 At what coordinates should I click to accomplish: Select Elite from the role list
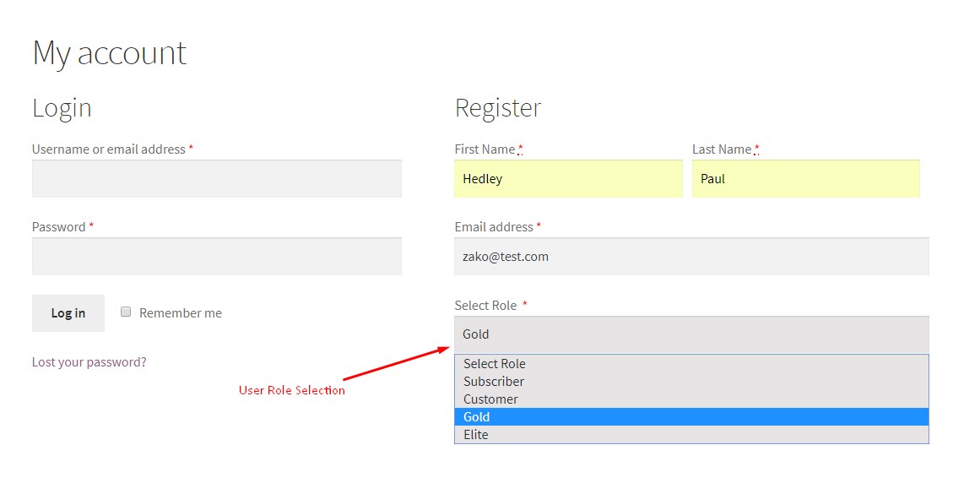[x=691, y=434]
